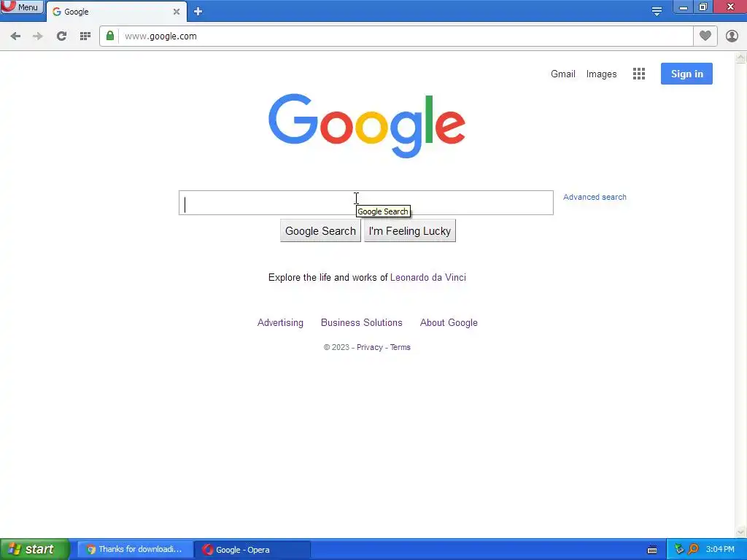Go forward with the forward arrow
Image resolution: width=747 pixels, height=560 pixels.
point(38,36)
